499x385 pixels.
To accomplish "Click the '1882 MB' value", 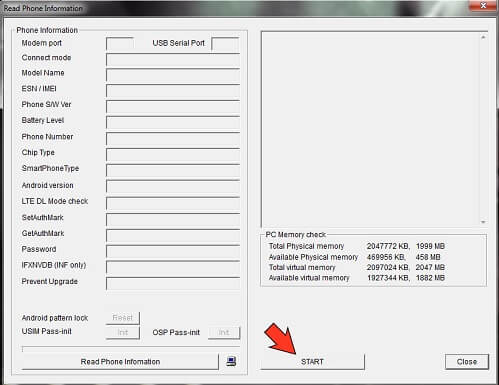I will pos(430,278).
